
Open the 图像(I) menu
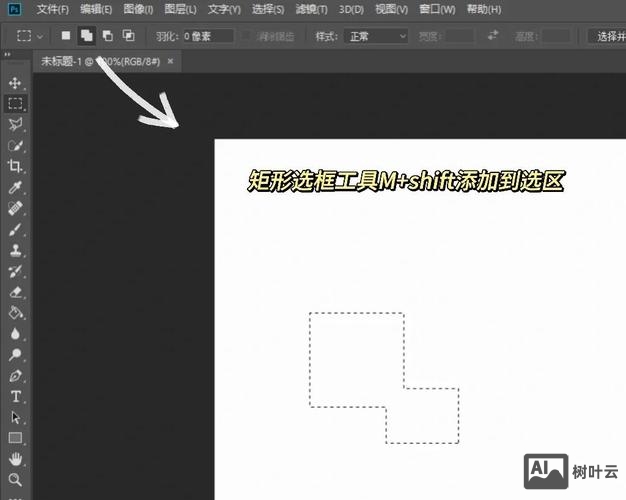pyautogui.click(x=138, y=9)
